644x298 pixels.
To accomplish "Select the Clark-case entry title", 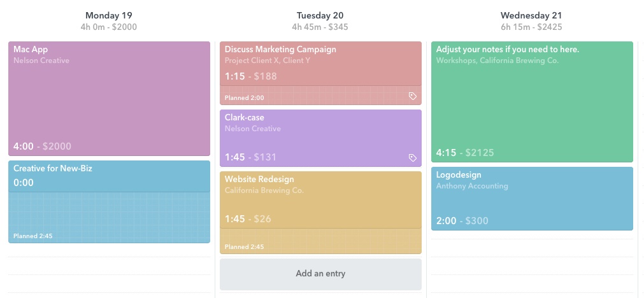I will (245, 118).
